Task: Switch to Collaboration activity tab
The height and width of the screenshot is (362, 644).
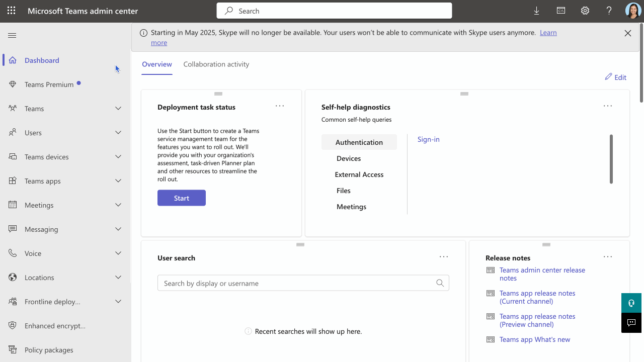Action: pos(216,64)
